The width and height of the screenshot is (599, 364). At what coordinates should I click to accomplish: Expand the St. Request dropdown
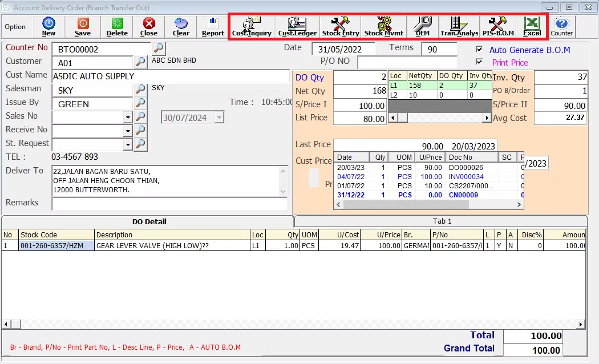tap(128, 145)
